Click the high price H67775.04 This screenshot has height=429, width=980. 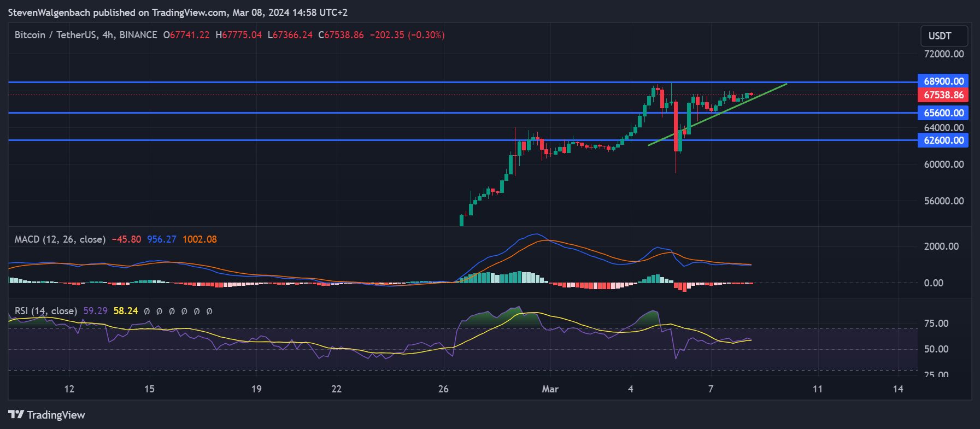pyautogui.click(x=239, y=35)
